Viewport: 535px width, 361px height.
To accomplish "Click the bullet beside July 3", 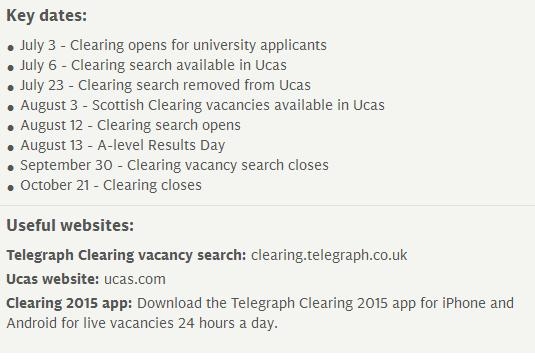I will 11,48.
